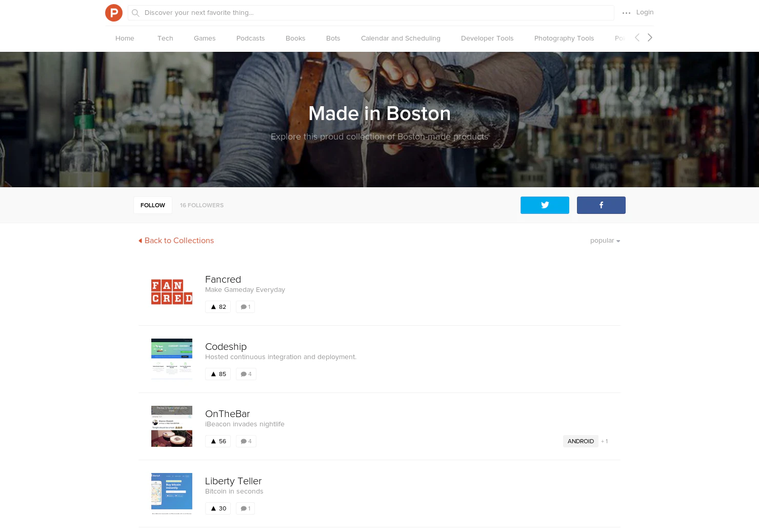Open the Tech category tab
The image size is (759, 532).
pos(165,38)
